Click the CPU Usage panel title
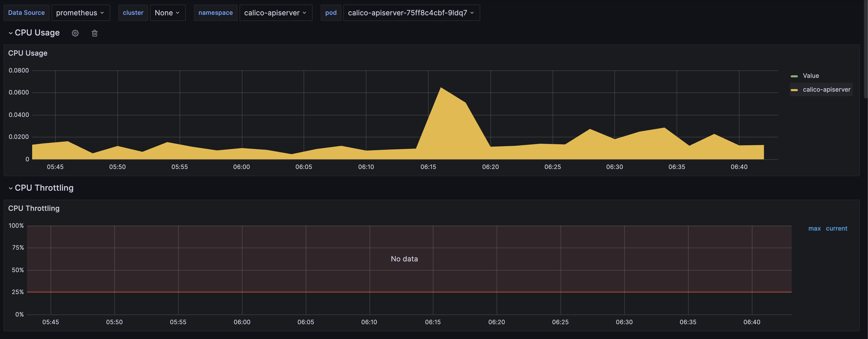Viewport: 868px width, 339px height. pyautogui.click(x=28, y=53)
